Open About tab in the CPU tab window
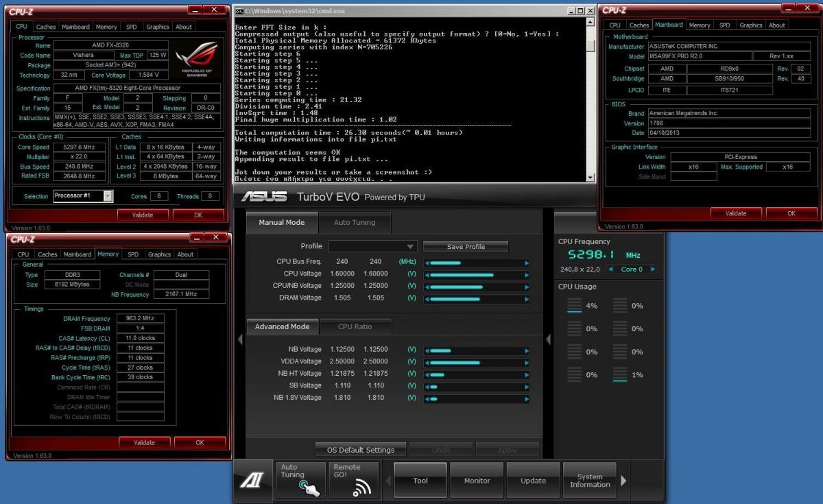 click(x=184, y=27)
